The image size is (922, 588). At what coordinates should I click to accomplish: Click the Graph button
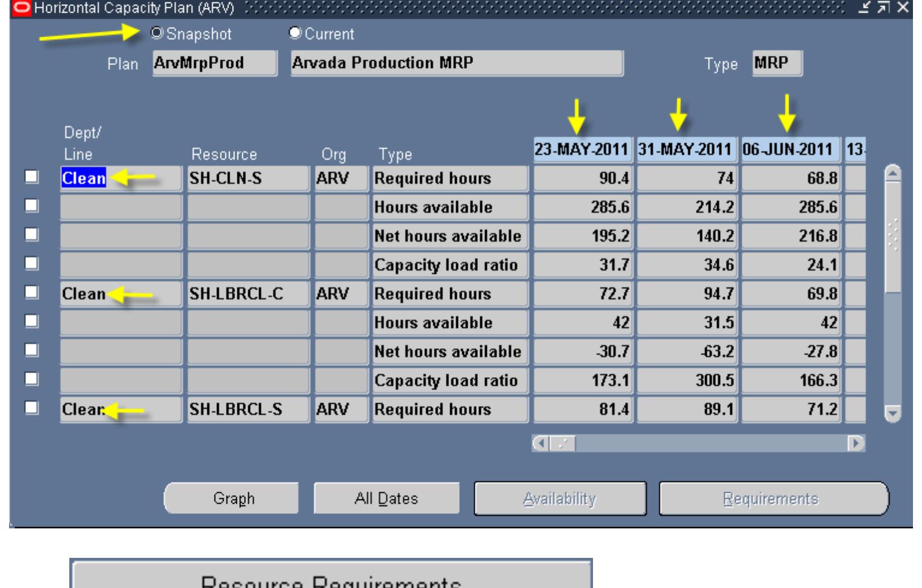click(x=233, y=498)
